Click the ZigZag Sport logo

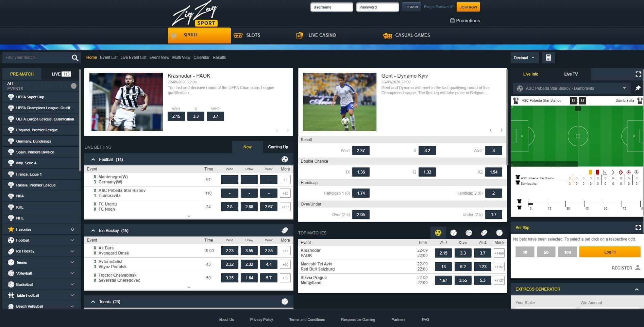195,14
